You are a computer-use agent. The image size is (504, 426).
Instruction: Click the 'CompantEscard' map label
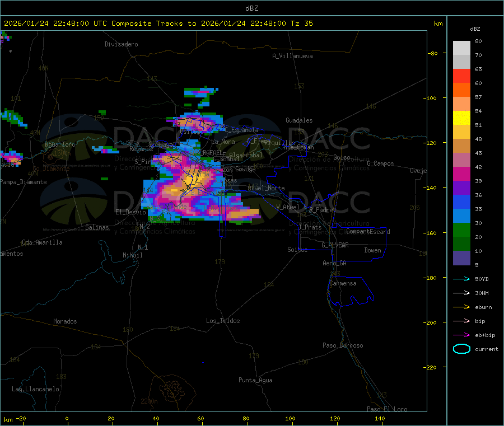368,232
